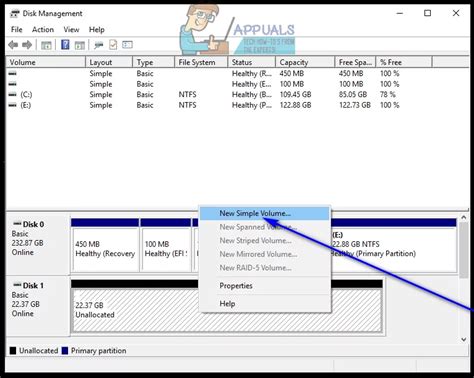The height and width of the screenshot is (378, 474).
Task: Open the File menu
Action: pos(16,30)
